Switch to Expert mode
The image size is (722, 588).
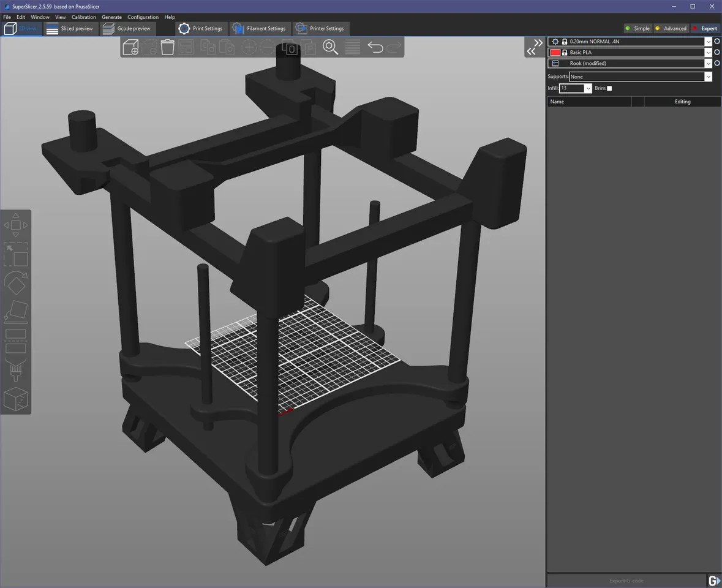[x=705, y=29]
